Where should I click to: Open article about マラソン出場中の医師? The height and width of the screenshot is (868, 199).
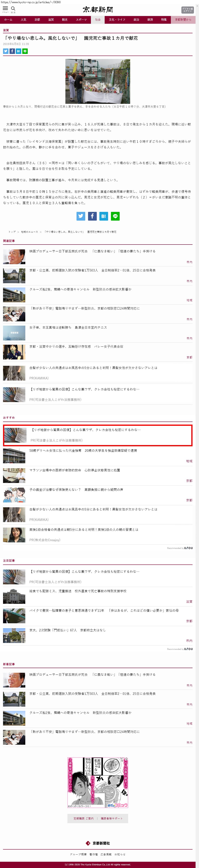(x=74, y=470)
